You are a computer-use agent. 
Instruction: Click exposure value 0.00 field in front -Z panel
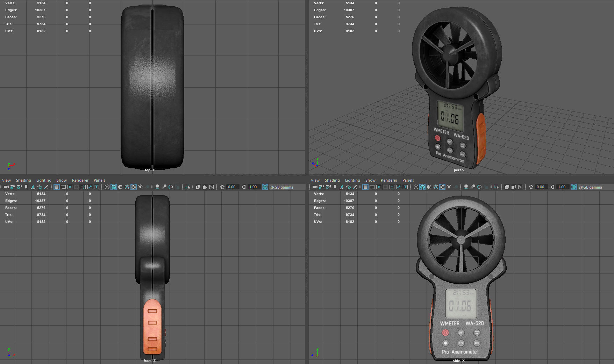click(x=233, y=187)
